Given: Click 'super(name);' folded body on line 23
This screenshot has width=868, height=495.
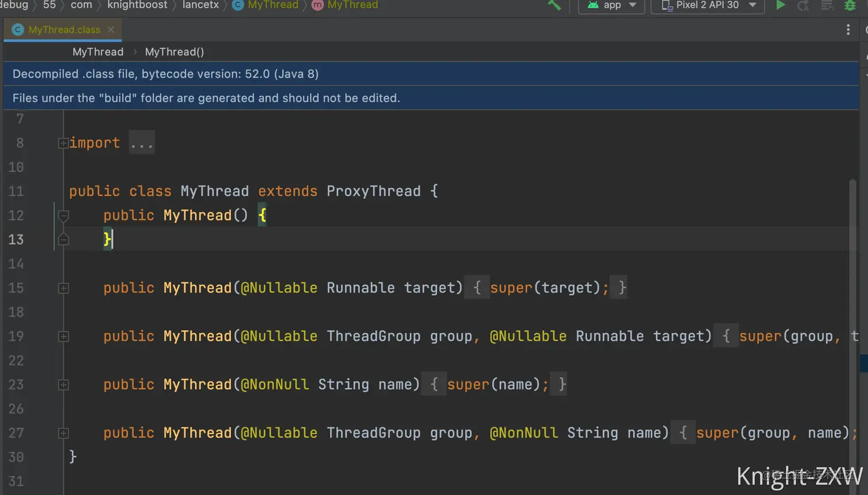Looking at the screenshot, I should click(x=498, y=384).
